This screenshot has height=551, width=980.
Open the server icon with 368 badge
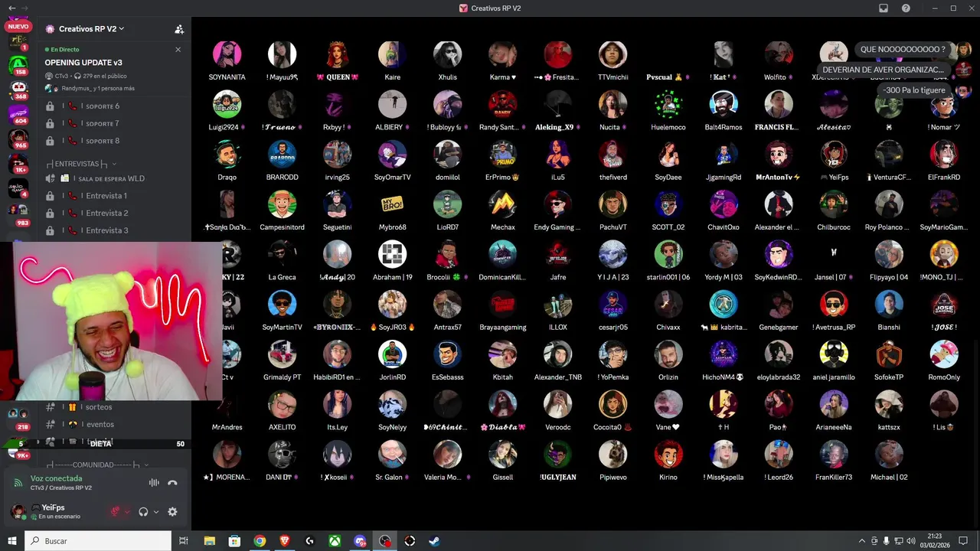18,90
